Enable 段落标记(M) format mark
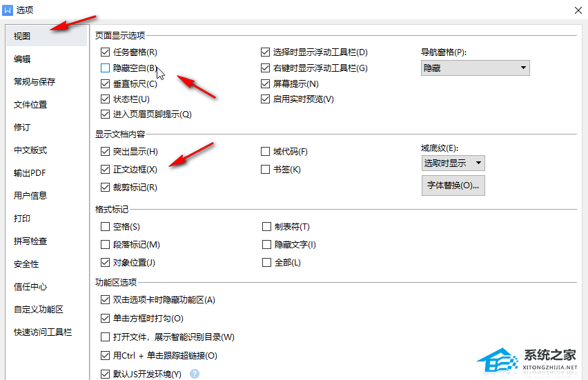Image resolution: width=588 pixels, height=380 pixels. 105,245
